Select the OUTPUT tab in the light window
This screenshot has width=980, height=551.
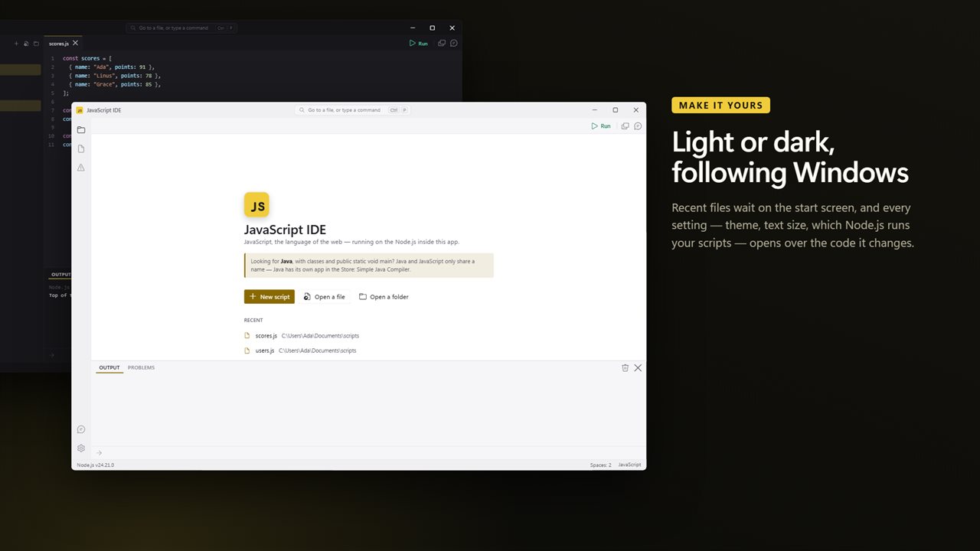[x=109, y=368]
